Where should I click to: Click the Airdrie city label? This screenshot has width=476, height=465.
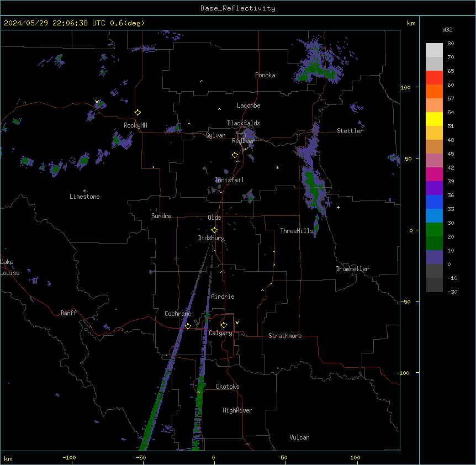223,297
